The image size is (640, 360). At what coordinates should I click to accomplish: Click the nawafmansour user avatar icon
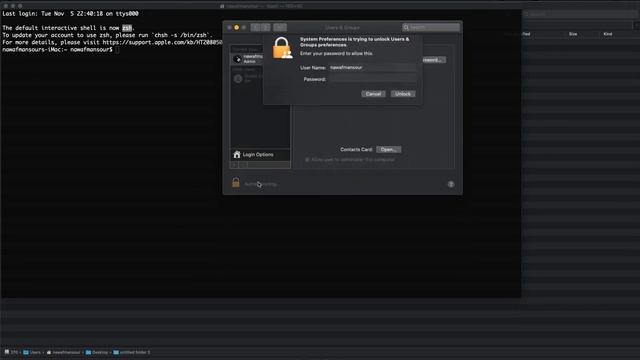coord(238,59)
